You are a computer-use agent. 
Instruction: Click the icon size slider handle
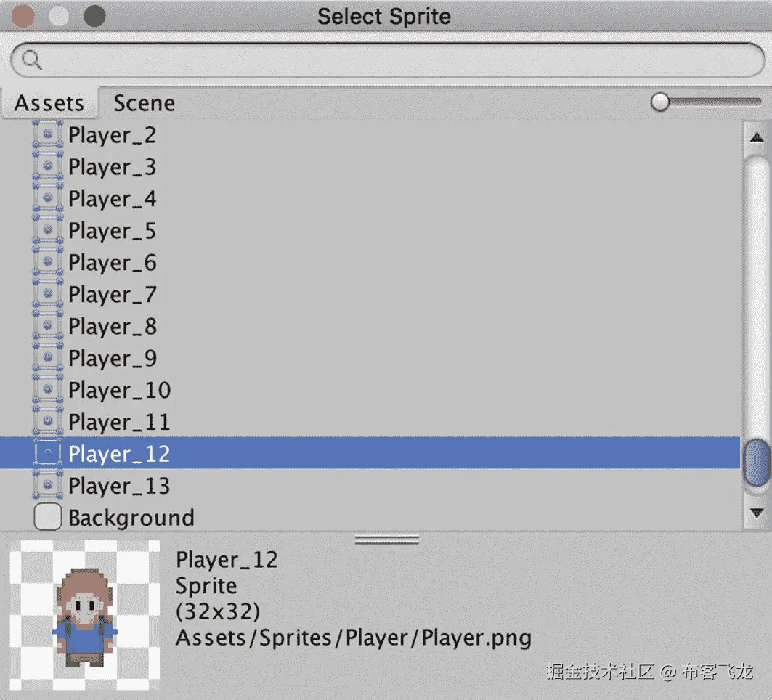coord(659,102)
